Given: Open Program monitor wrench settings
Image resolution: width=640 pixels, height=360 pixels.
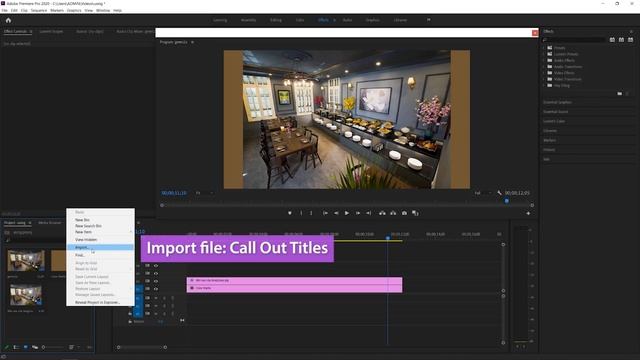Looking at the screenshot, I should coord(499,193).
